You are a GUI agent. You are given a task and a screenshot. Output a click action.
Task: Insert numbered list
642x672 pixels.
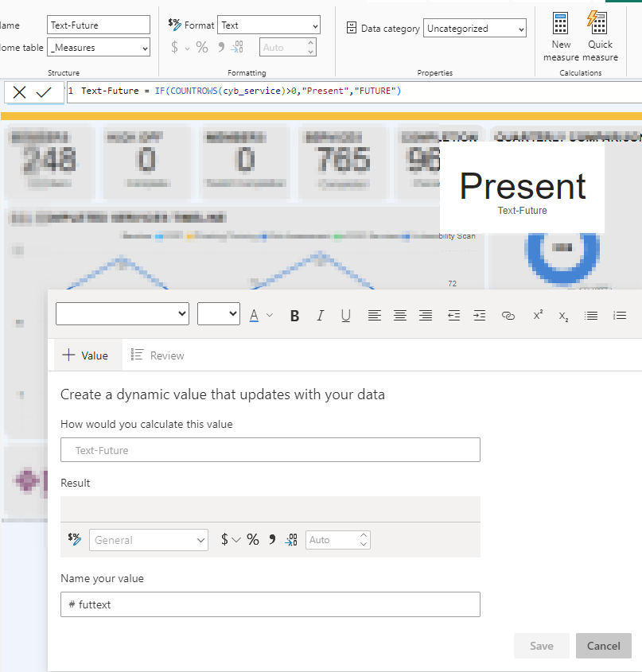pos(620,316)
